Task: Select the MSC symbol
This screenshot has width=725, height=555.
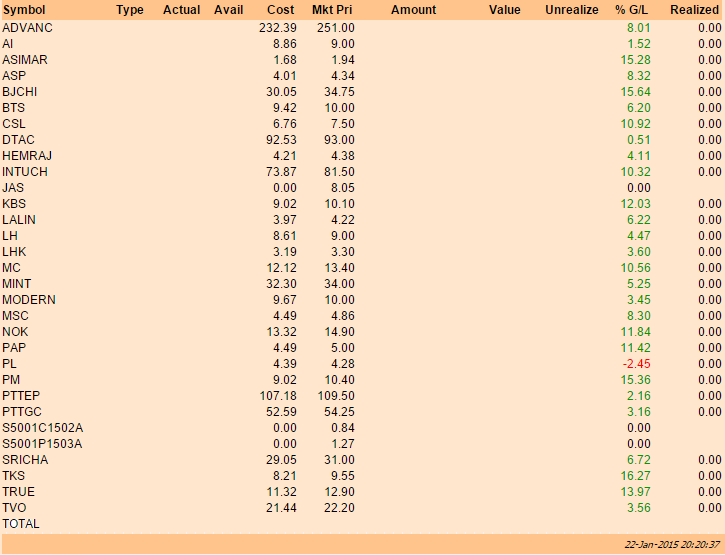Action: coord(15,316)
